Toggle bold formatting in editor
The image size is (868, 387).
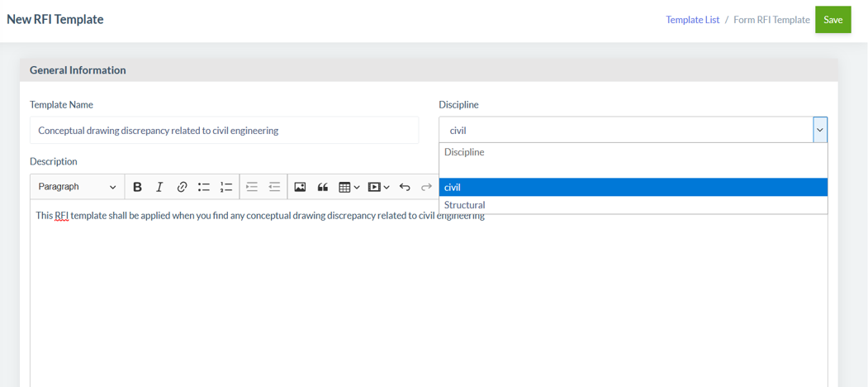(137, 187)
